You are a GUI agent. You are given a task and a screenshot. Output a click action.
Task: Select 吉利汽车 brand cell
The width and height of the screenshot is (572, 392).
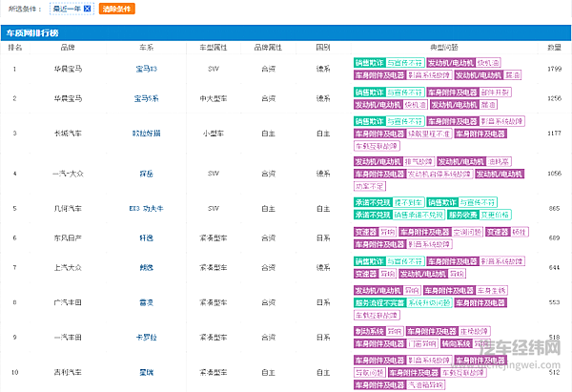tap(68, 373)
